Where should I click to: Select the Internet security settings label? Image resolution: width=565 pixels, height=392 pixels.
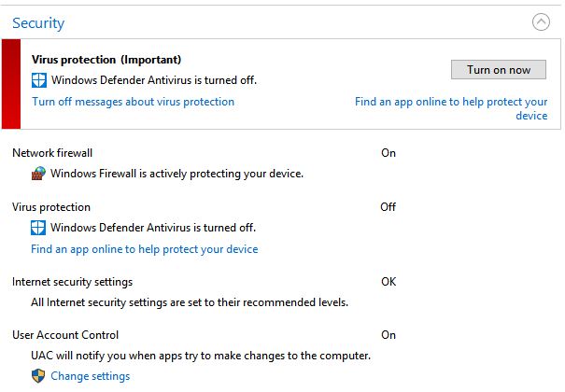point(73,282)
